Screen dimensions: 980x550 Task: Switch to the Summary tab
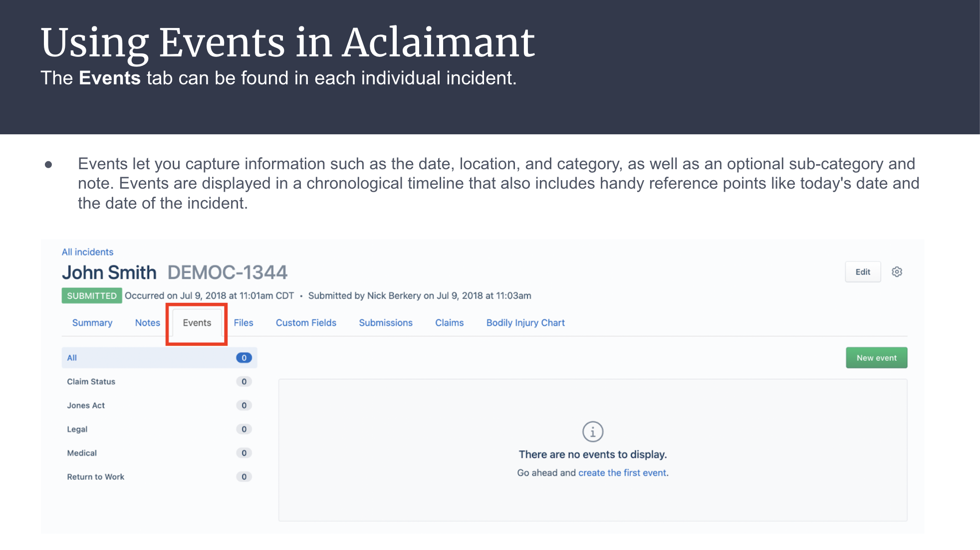[92, 323]
